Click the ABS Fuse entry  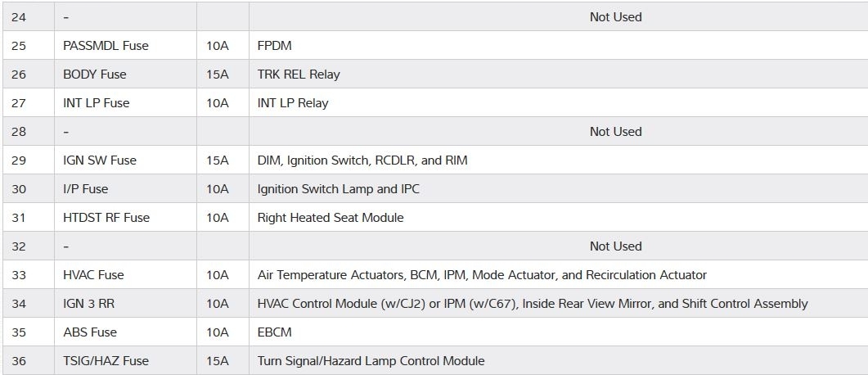tap(90, 332)
